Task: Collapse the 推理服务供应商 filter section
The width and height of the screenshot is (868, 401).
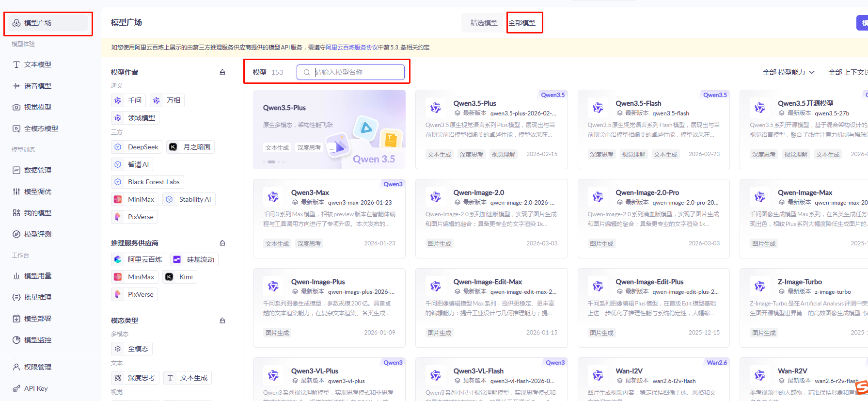Action: [222, 243]
